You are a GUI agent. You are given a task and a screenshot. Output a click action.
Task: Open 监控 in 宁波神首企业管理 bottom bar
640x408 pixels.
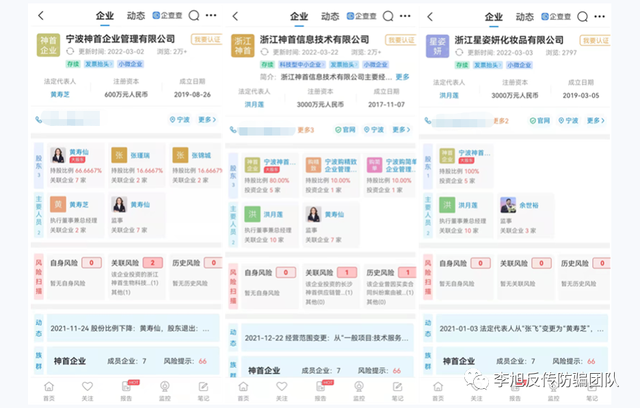(165, 391)
